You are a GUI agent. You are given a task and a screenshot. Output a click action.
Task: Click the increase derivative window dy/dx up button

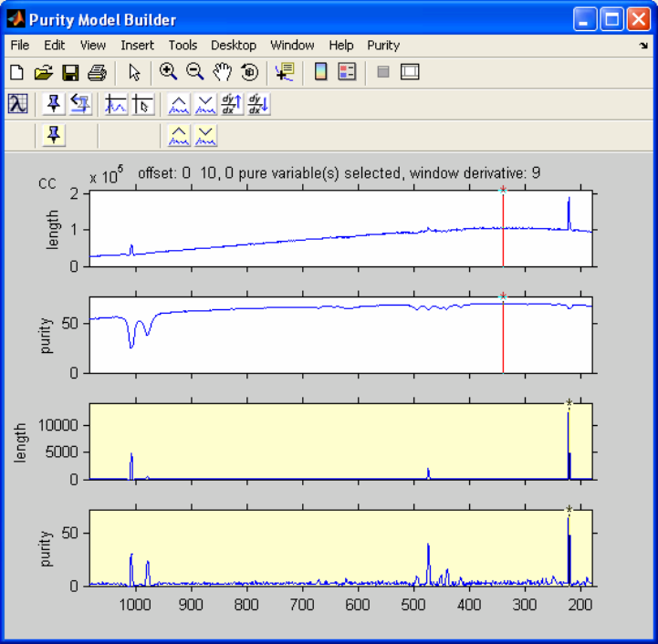[233, 105]
